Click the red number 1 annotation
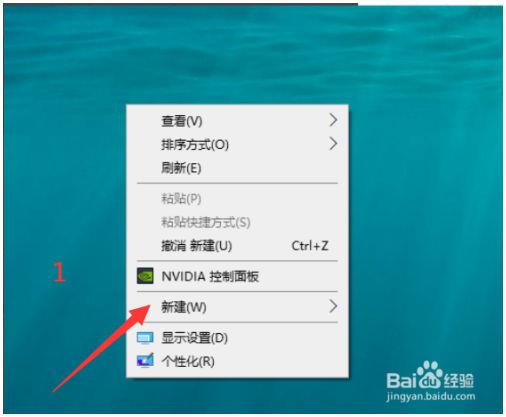The height and width of the screenshot is (417, 506). pos(59,272)
